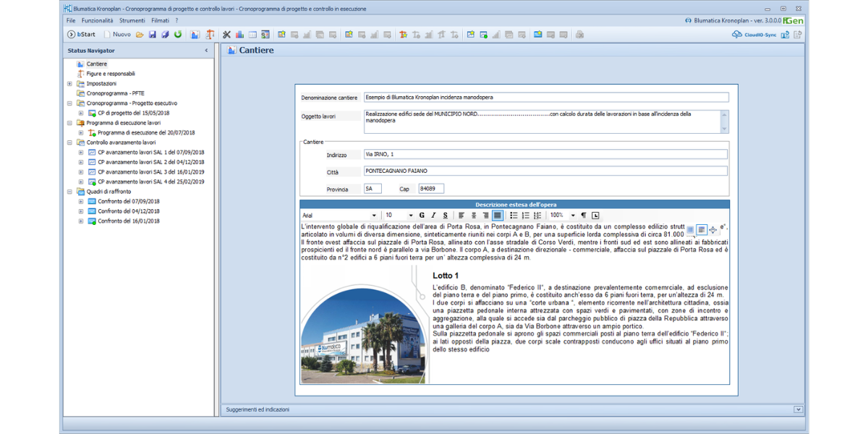Viewport: 868px width, 434px height.
Task: Open the tools icon (crossed wrench and screwdriver)
Action: pyautogui.click(x=226, y=34)
